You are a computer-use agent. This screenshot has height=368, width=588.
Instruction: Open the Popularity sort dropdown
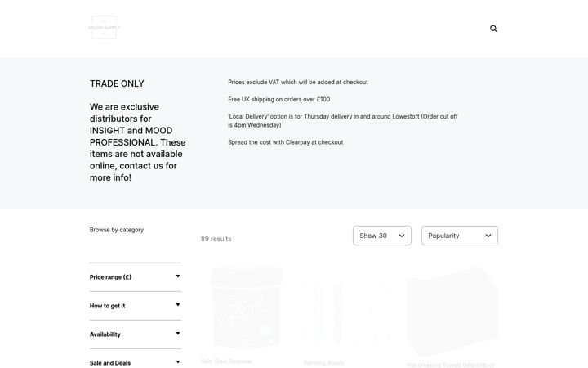click(x=459, y=236)
